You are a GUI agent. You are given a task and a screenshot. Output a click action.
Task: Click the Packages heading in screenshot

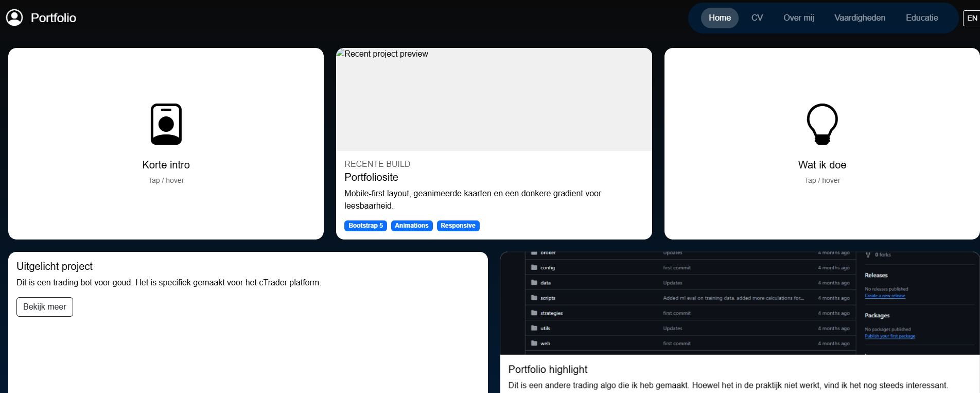point(877,316)
